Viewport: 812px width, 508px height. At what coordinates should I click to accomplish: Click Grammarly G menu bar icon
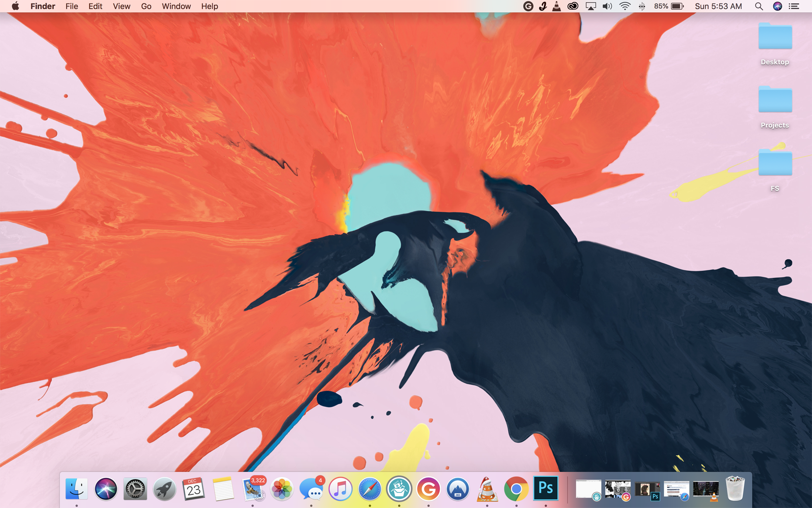[x=528, y=6]
